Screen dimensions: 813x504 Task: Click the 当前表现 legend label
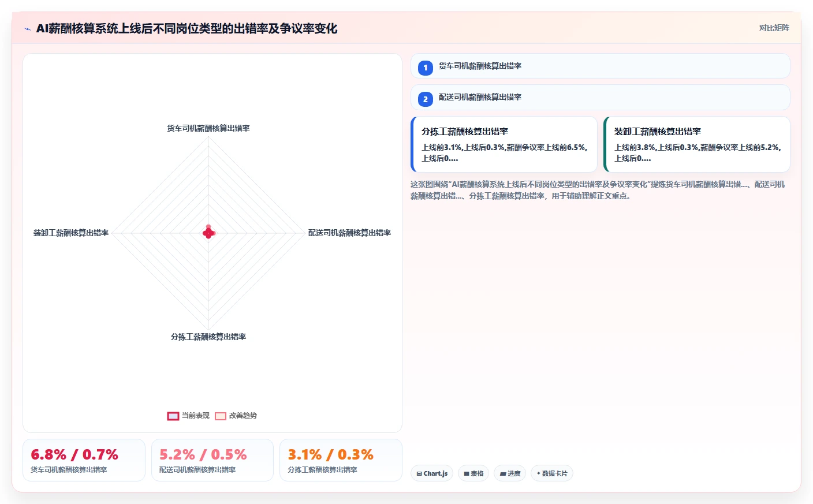point(196,416)
